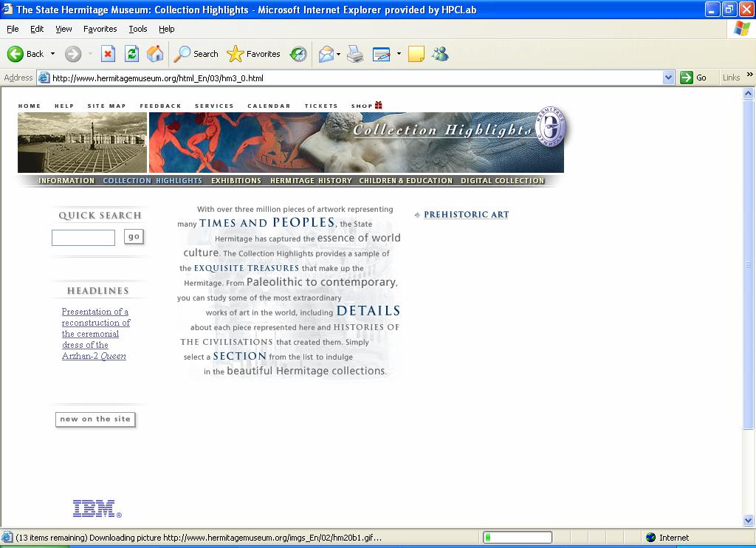Open the Tools menu
The image size is (756, 548).
click(x=138, y=29)
